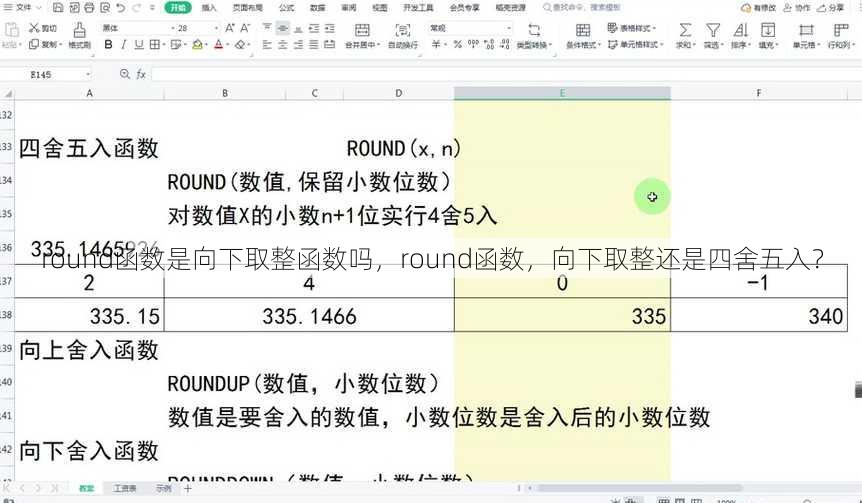
Task: Toggle bold formatting
Action: click(x=108, y=45)
